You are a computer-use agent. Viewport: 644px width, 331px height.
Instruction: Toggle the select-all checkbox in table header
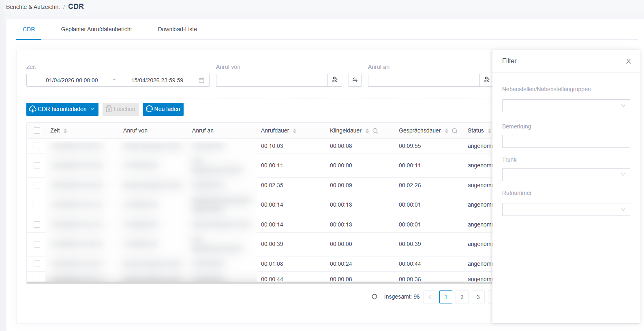point(37,130)
